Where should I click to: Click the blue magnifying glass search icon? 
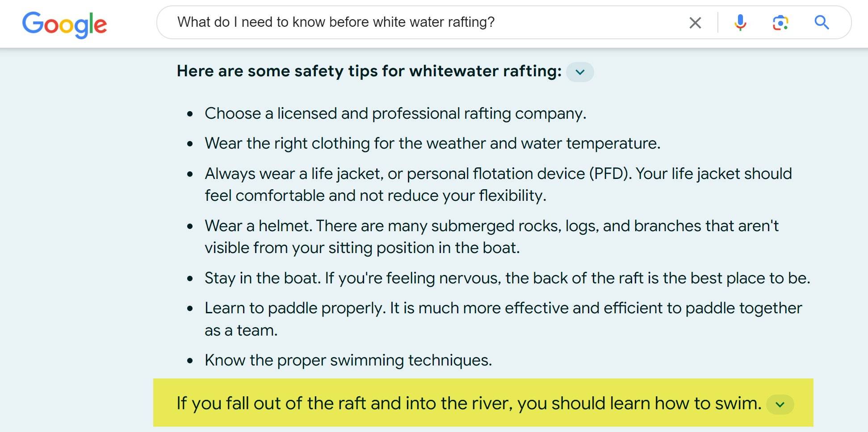click(822, 22)
